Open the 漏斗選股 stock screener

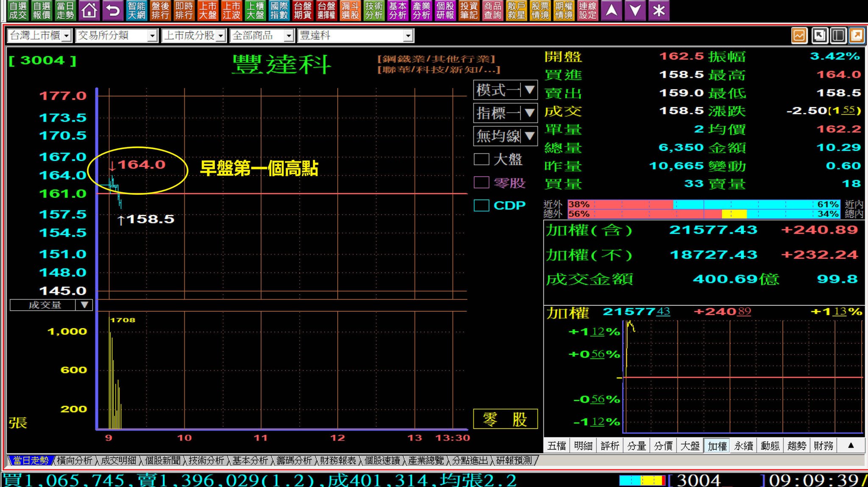[349, 10]
